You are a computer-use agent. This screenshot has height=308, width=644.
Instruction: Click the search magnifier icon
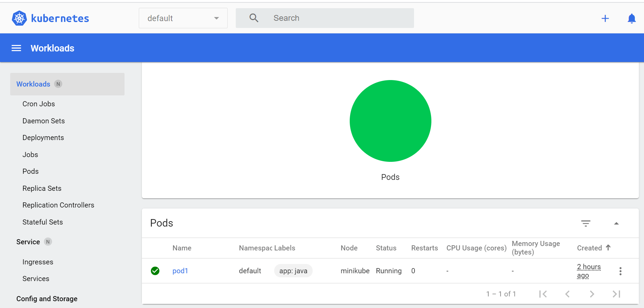point(254,18)
